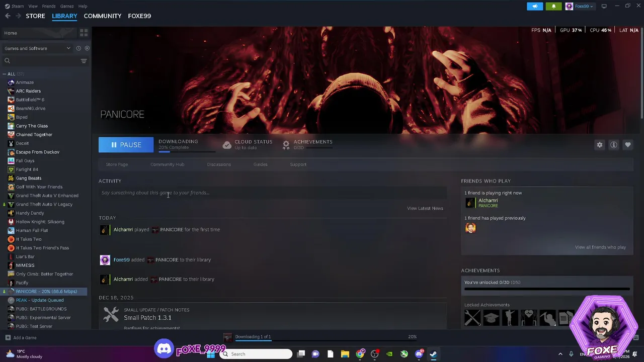Click View all friends who play
Viewport: 644px width, 362px height.
600,247
